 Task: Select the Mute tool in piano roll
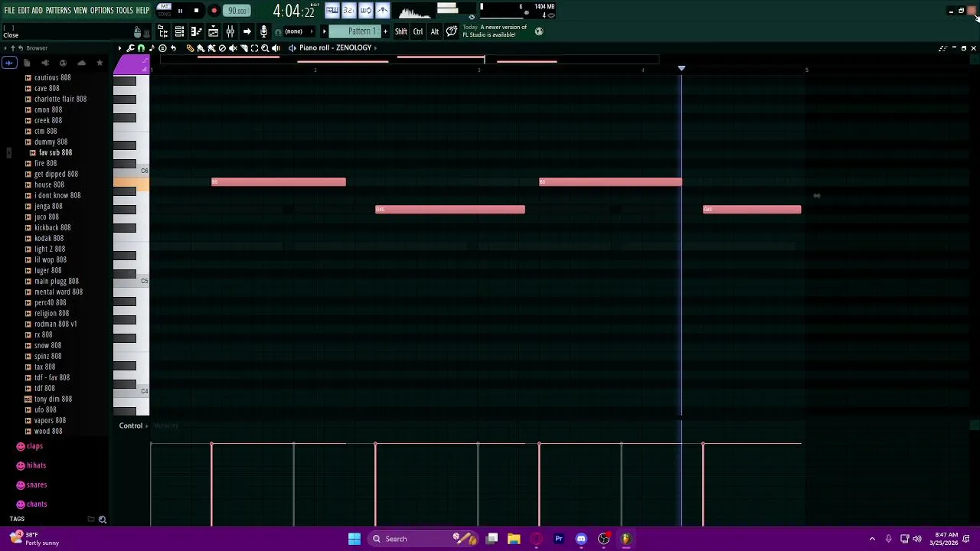pos(233,48)
